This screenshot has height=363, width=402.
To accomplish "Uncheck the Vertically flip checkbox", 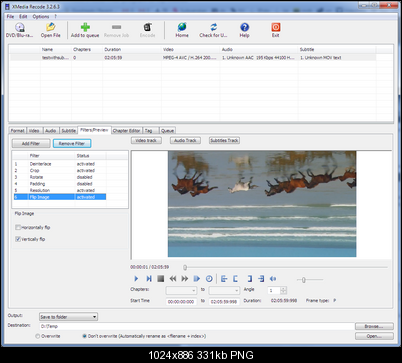I will click(18, 239).
